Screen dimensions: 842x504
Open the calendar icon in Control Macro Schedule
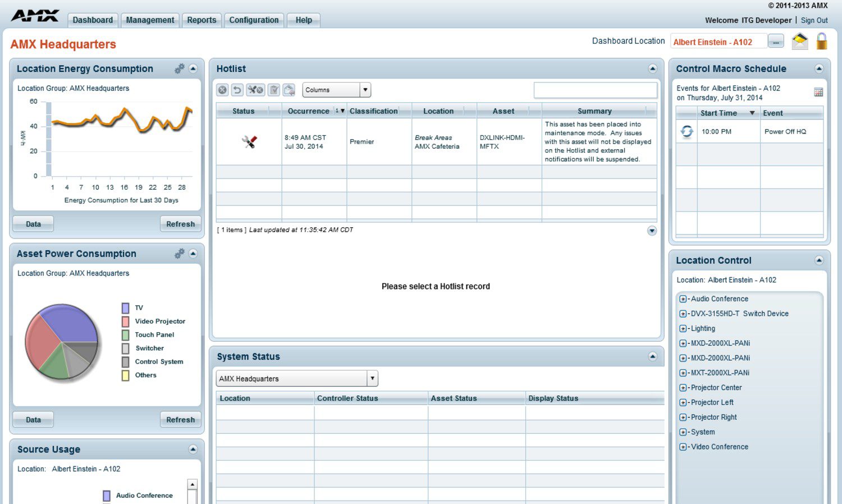pyautogui.click(x=818, y=92)
